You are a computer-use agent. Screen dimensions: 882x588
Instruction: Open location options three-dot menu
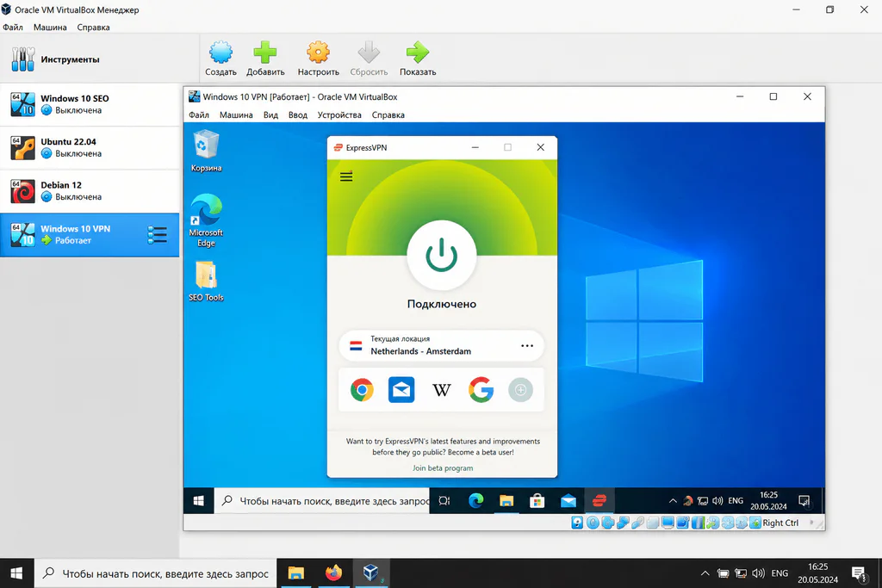tap(527, 346)
